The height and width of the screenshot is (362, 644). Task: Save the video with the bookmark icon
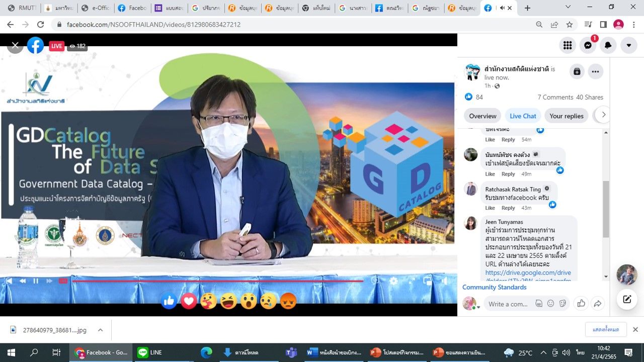pos(577,71)
